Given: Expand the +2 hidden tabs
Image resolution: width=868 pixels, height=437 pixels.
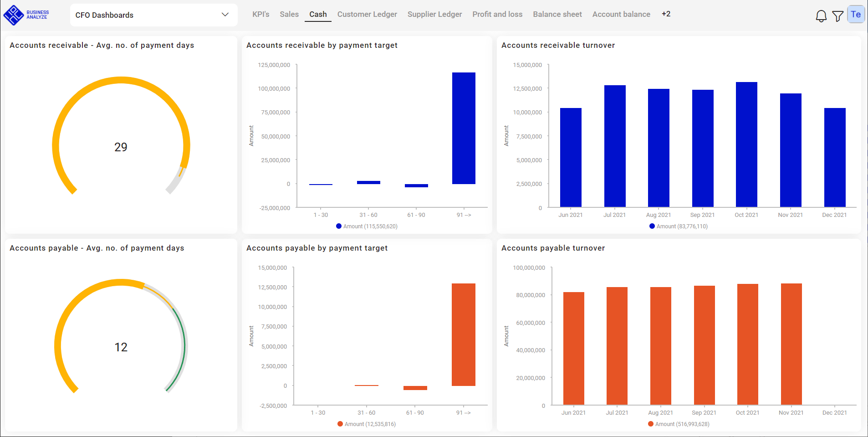Looking at the screenshot, I should tap(666, 14).
